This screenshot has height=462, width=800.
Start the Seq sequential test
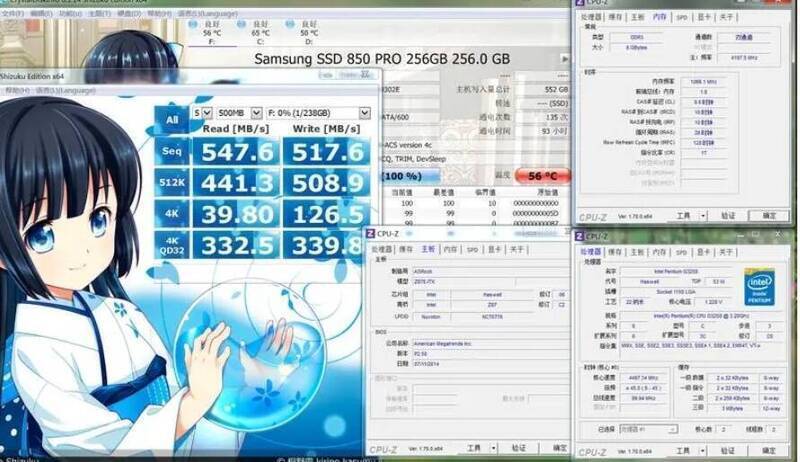[172, 151]
